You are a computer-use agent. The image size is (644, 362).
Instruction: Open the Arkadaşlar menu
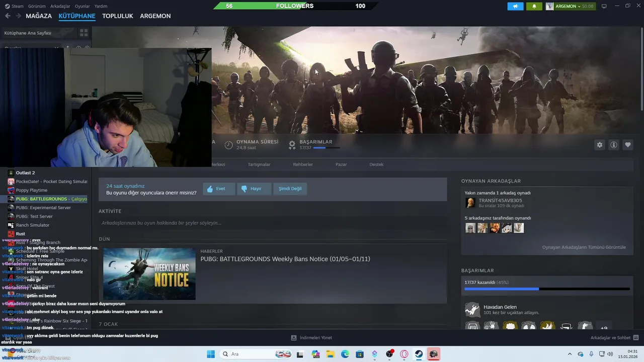(x=60, y=6)
